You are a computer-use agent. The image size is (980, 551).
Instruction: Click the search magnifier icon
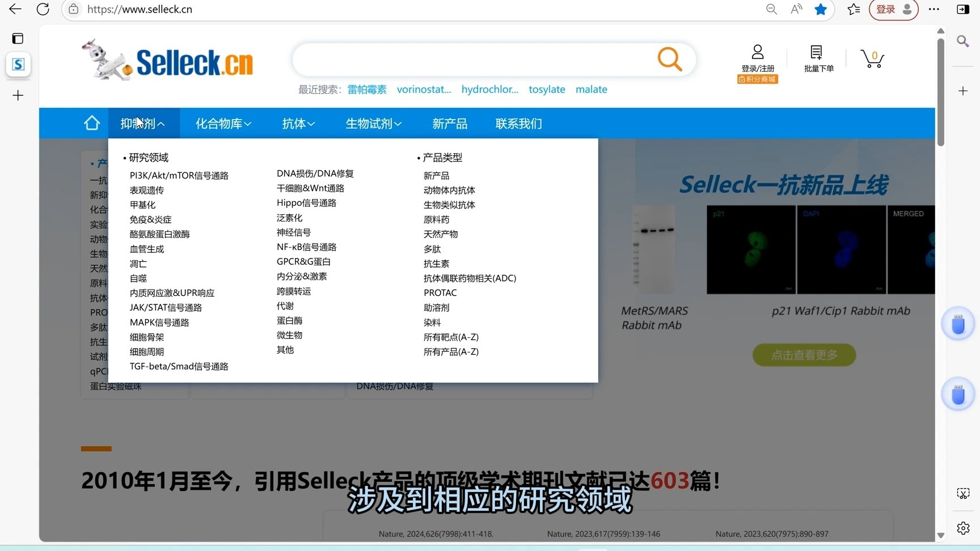[669, 60]
